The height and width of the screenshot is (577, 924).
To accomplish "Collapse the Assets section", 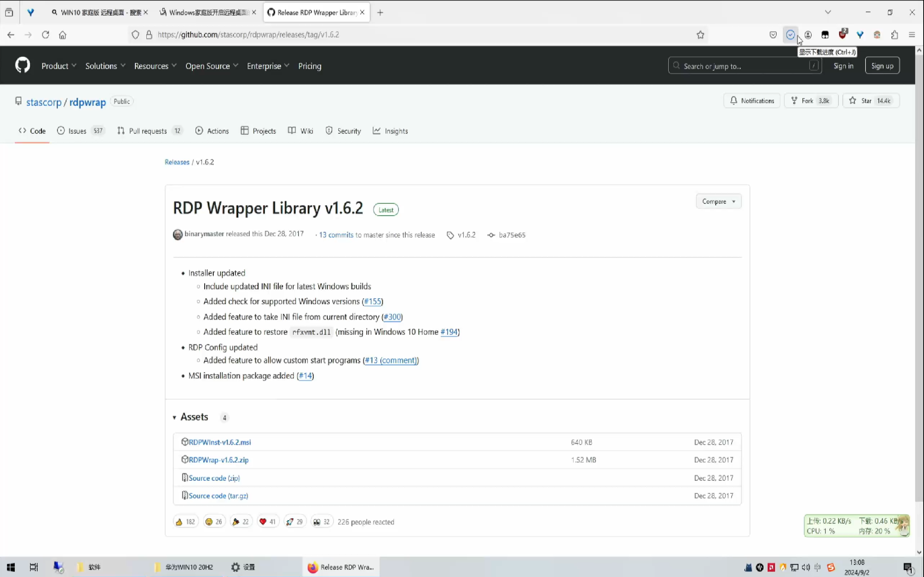I will coord(174,417).
